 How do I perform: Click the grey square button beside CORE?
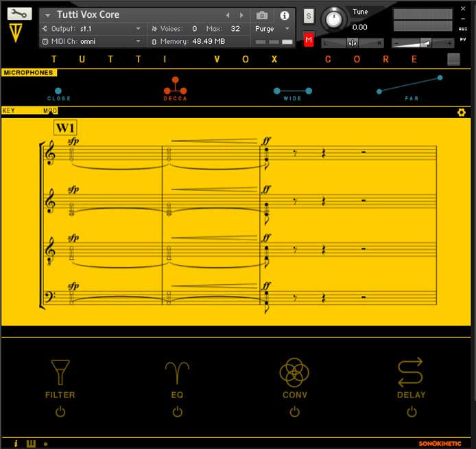click(453, 59)
